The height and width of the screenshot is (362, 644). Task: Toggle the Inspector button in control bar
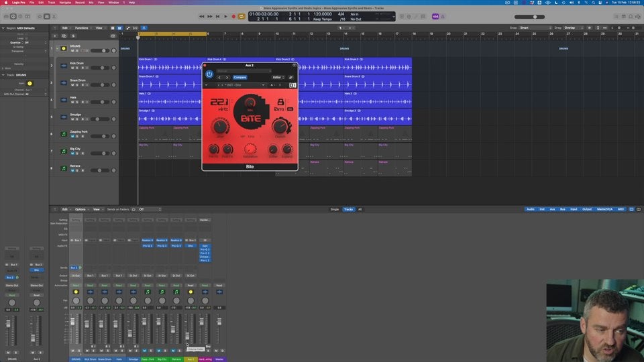13,16
